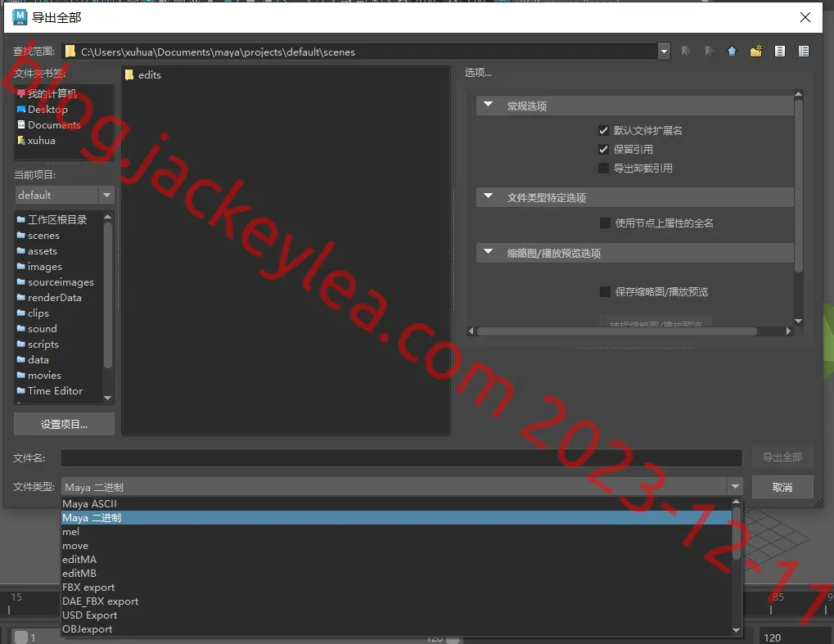Viewport: 834px width, 644px height.
Task: Collapse the 常规选项 section
Action: coord(489,105)
